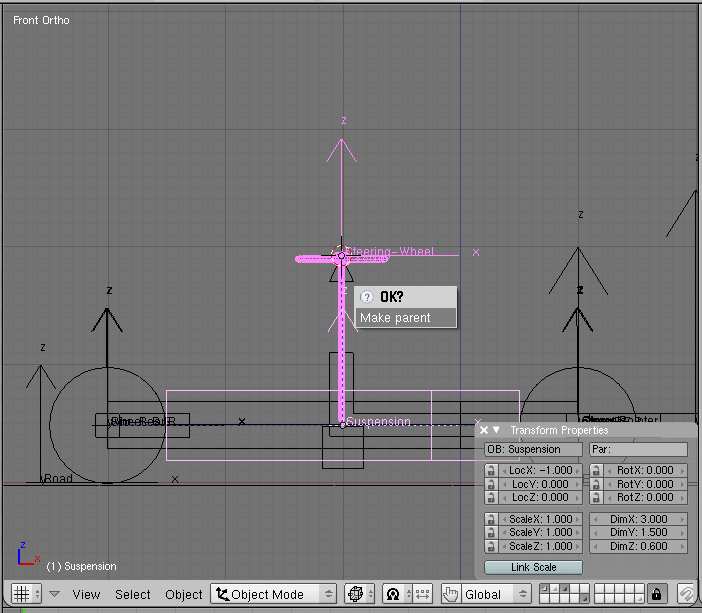Close the Transform Properties panel
Screen dimensions: 702x613
[484, 430]
